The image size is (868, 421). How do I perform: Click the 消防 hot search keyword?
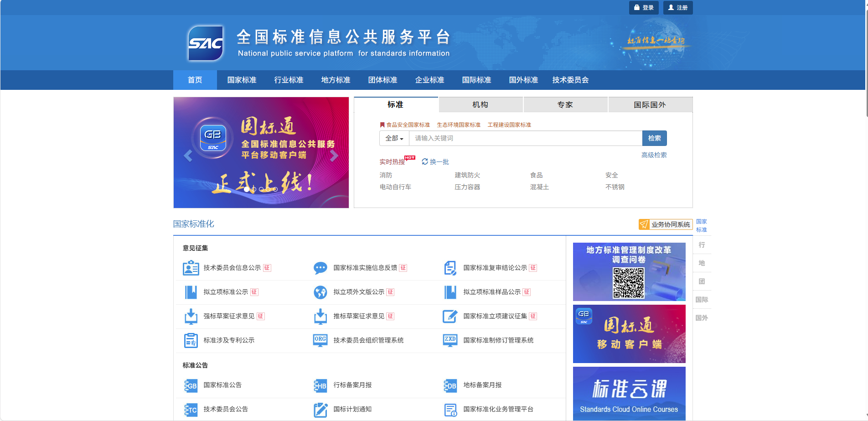click(x=385, y=175)
